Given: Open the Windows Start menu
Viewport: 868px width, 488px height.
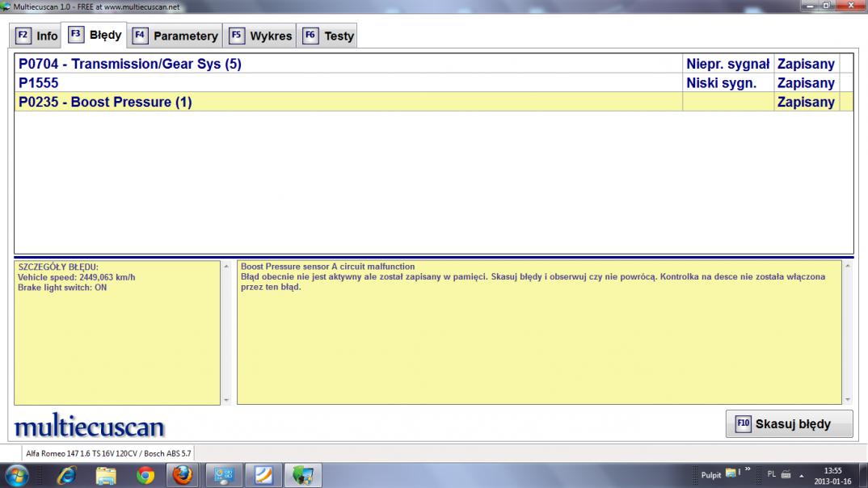Looking at the screenshot, I should pyautogui.click(x=17, y=475).
